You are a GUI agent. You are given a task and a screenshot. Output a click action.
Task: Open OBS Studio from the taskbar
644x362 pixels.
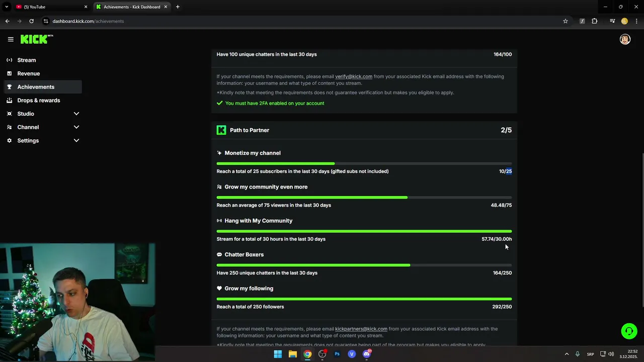pos(322,354)
